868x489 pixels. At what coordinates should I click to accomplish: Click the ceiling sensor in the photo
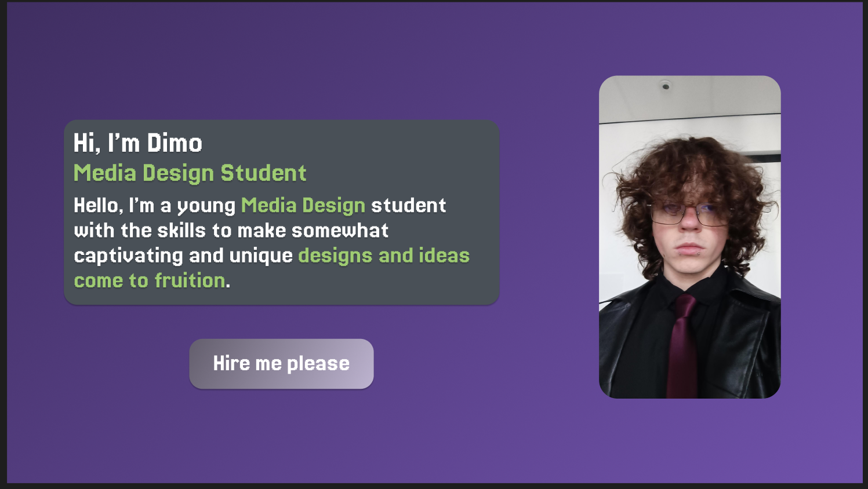point(666,86)
